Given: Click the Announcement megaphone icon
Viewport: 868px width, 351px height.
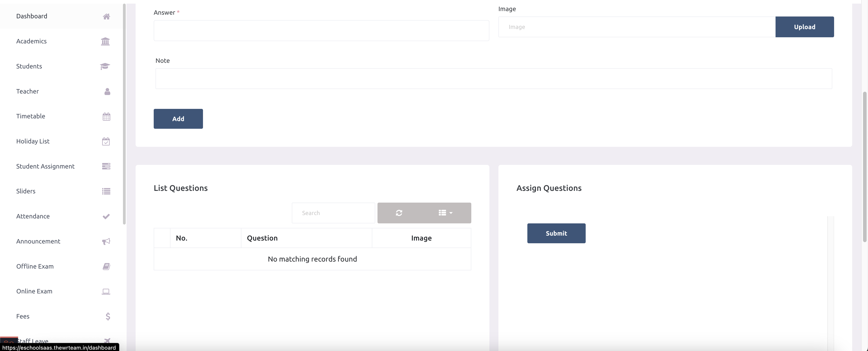Looking at the screenshot, I should click(106, 241).
